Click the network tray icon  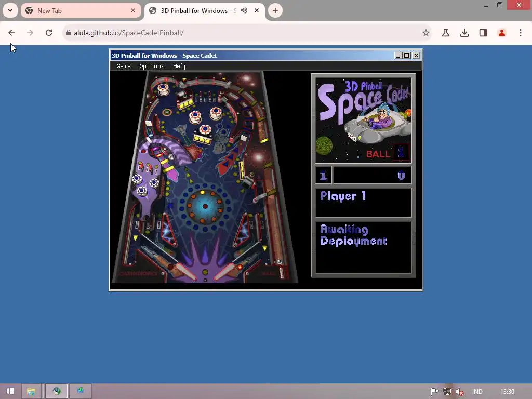point(447,392)
